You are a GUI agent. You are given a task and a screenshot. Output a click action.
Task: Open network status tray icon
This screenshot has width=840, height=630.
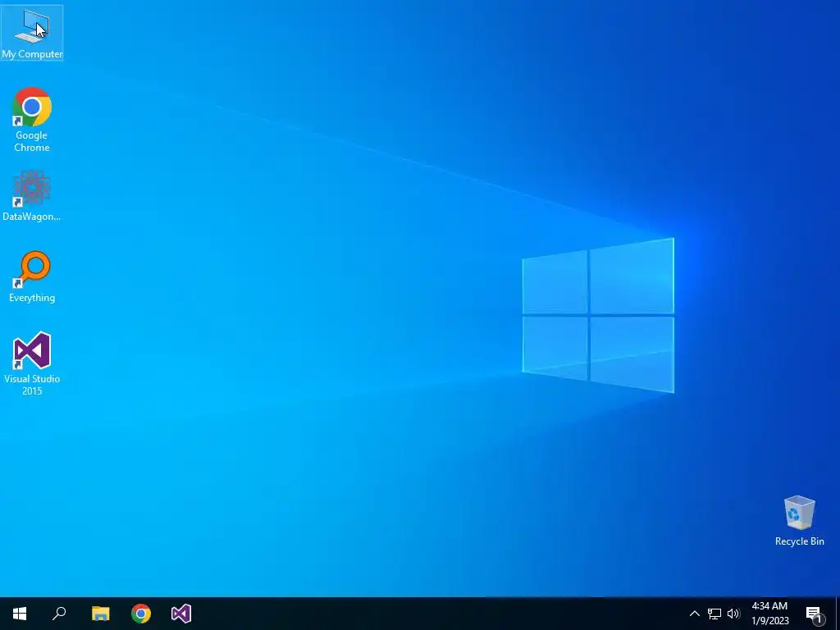(714, 614)
